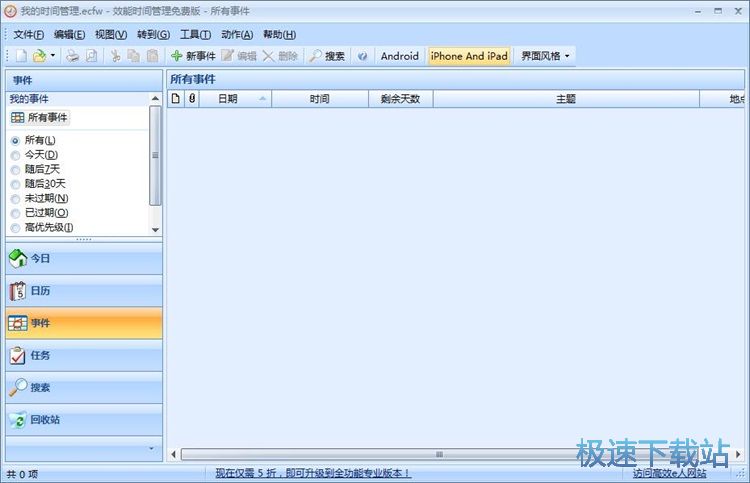Click the print icon in toolbar

pyautogui.click(x=72, y=56)
